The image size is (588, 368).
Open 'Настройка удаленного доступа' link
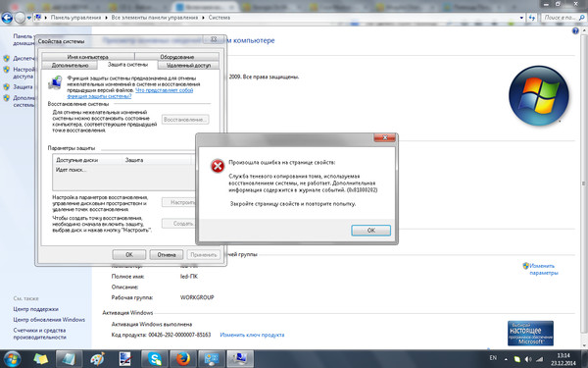point(24,73)
